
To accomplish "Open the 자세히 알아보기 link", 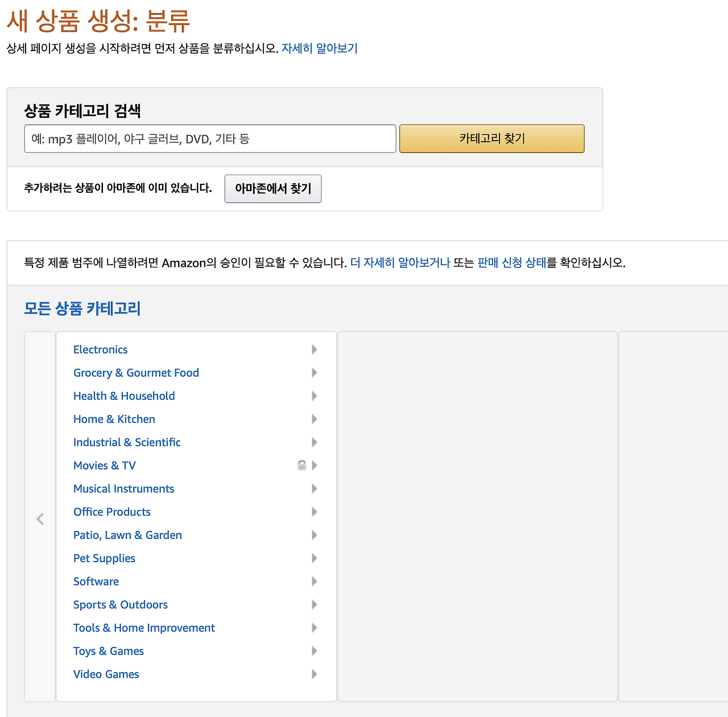I will (x=320, y=48).
